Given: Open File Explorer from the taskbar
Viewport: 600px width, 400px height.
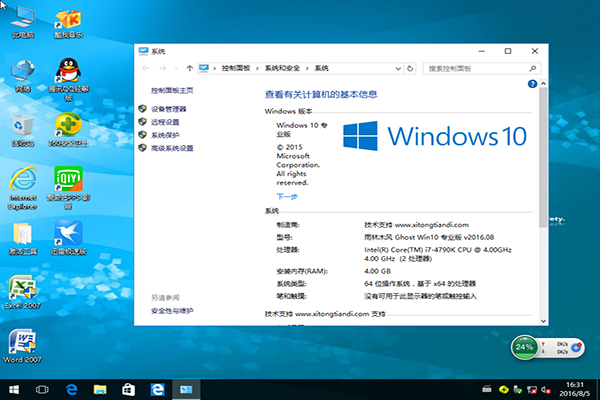Looking at the screenshot, I should [100, 390].
